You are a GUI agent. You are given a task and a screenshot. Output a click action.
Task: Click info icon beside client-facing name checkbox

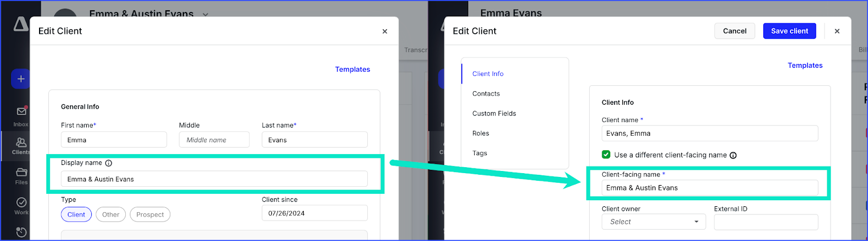point(733,155)
